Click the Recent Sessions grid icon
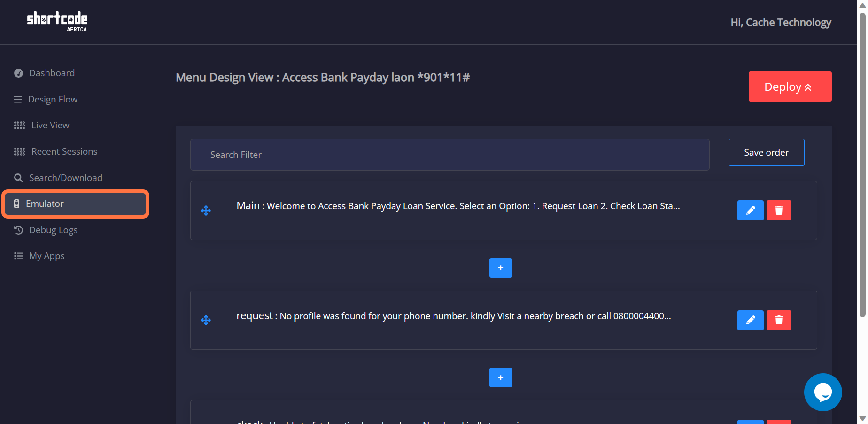The height and width of the screenshot is (424, 868). 19,151
